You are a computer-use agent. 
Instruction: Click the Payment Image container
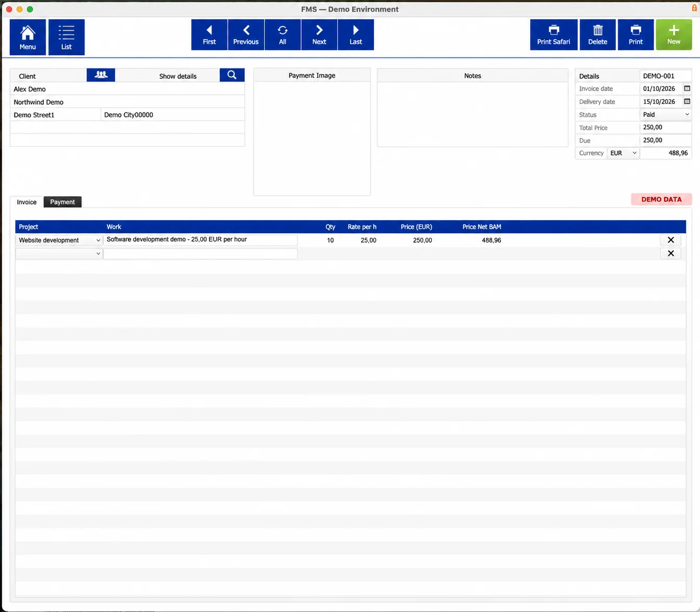[312, 138]
